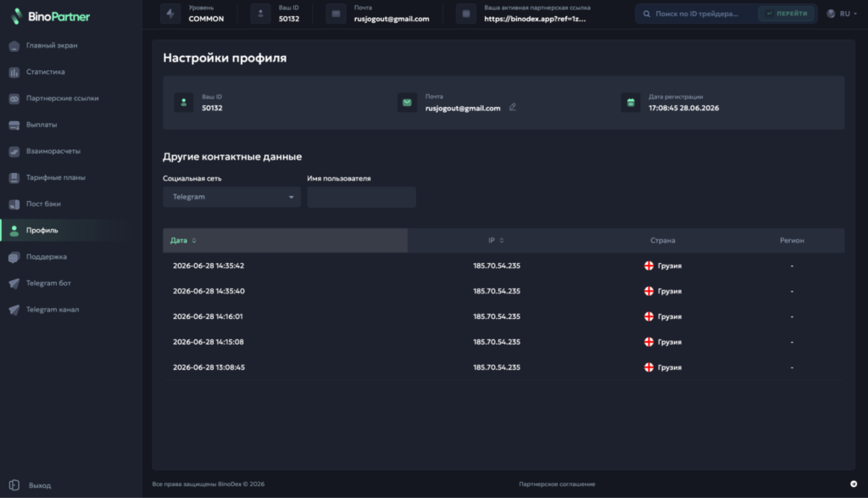Click the partner link copy icon in header
Viewport: 868px width, 498px height.
coord(466,14)
